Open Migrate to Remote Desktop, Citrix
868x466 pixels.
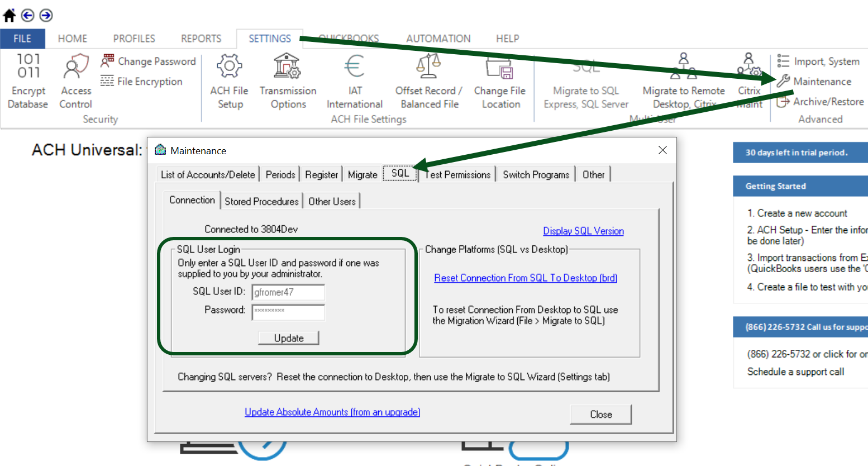(x=684, y=81)
